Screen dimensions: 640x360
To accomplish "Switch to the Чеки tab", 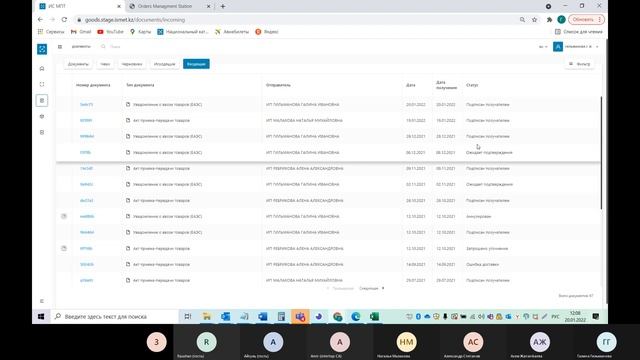I will click(105, 64).
